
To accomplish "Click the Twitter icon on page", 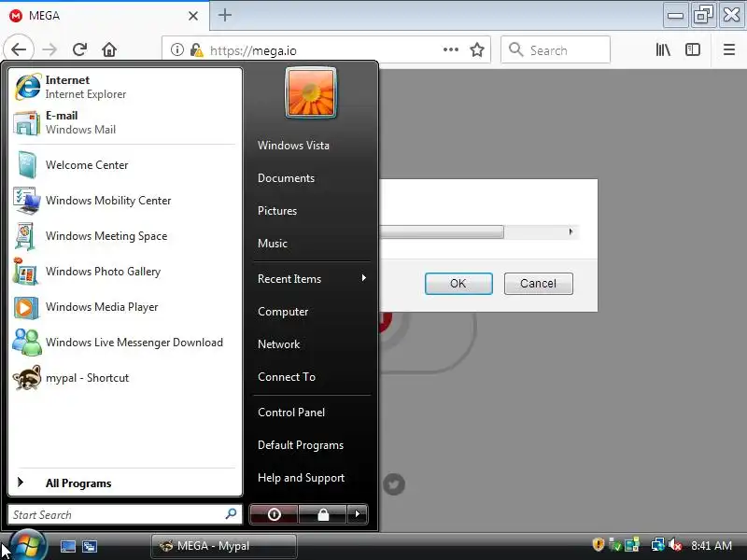I will 393,484.
